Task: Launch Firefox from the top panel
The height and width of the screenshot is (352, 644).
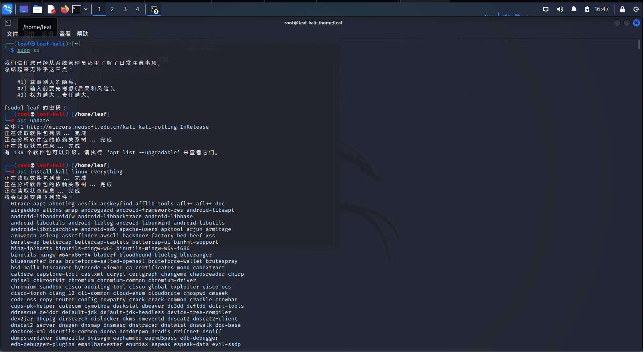Action: (x=64, y=9)
